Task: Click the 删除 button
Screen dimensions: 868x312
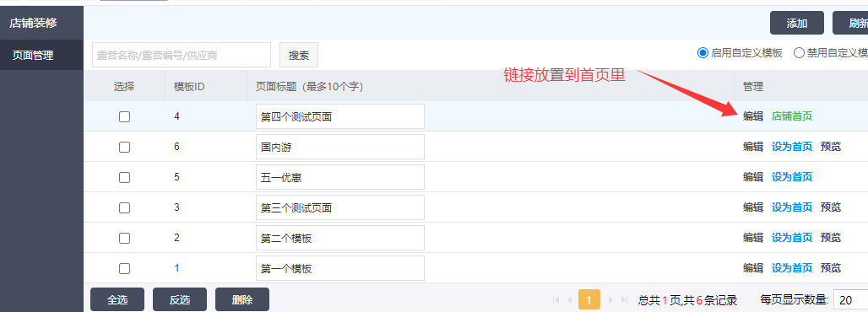Action: 242,300
